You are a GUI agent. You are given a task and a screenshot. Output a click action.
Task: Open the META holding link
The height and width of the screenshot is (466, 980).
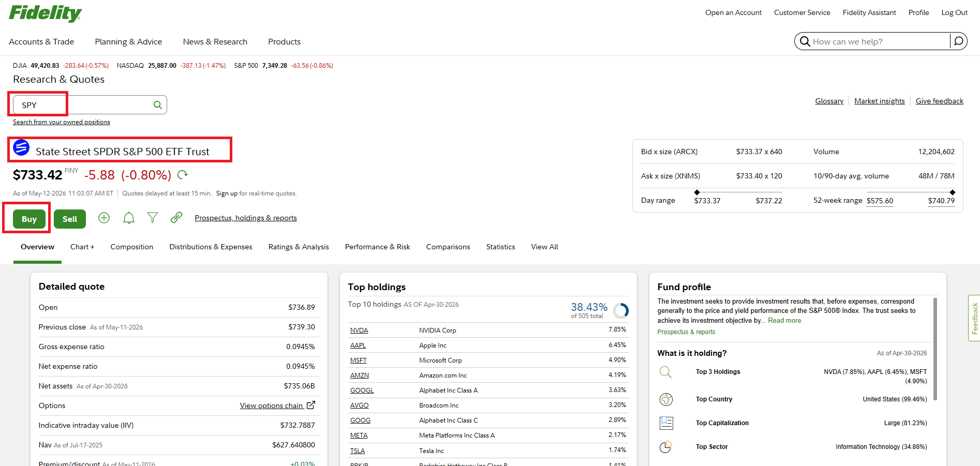tap(359, 435)
